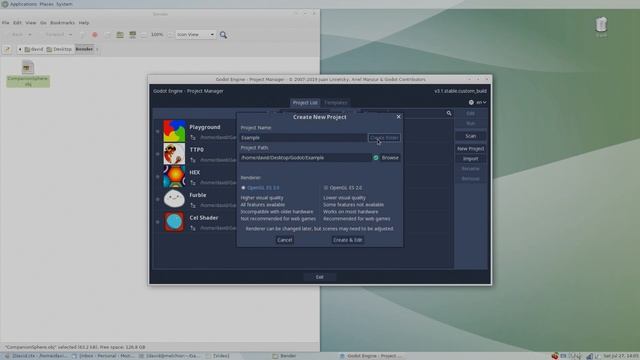Open the language 'en' dropdown
The width and height of the screenshot is (640, 360).
click(x=481, y=102)
